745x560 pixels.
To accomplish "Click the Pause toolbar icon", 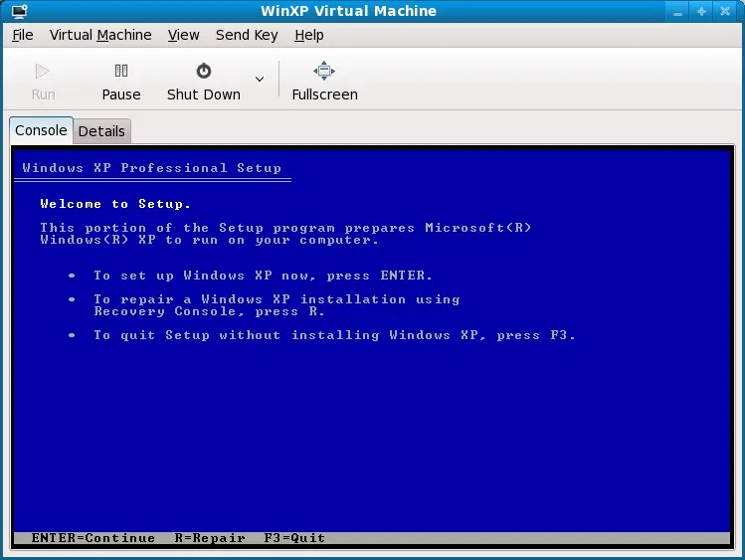I will coord(121,72).
